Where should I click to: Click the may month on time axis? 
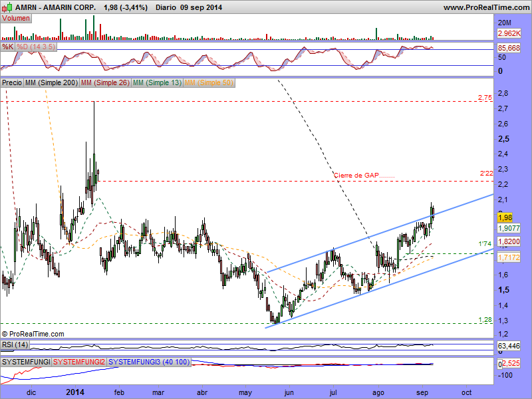[x=245, y=393]
